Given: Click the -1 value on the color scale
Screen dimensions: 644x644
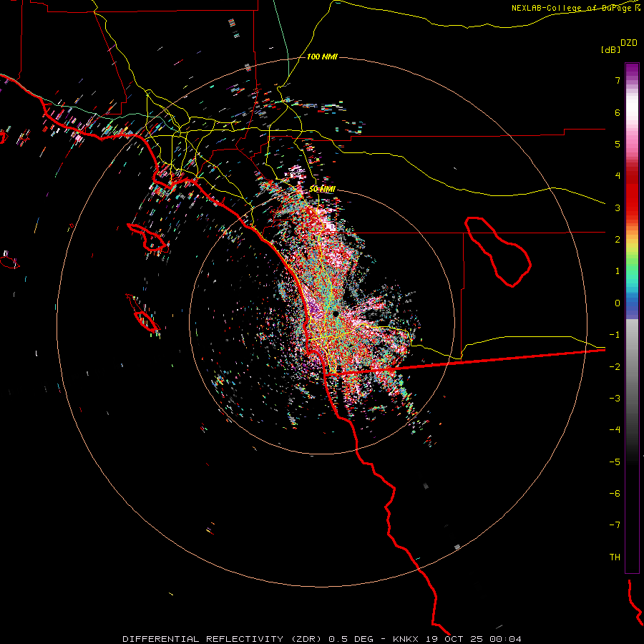Looking at the screenshot, I should point(615,335).
